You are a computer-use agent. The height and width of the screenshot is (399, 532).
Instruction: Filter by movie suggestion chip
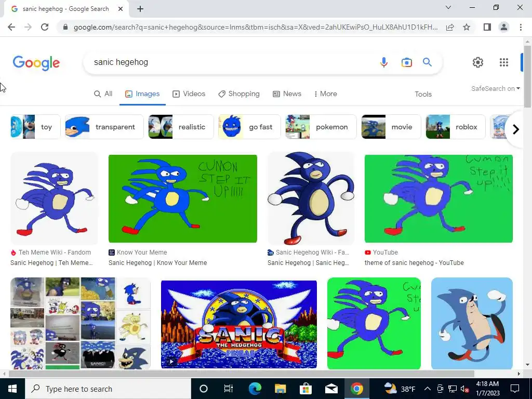391,127
